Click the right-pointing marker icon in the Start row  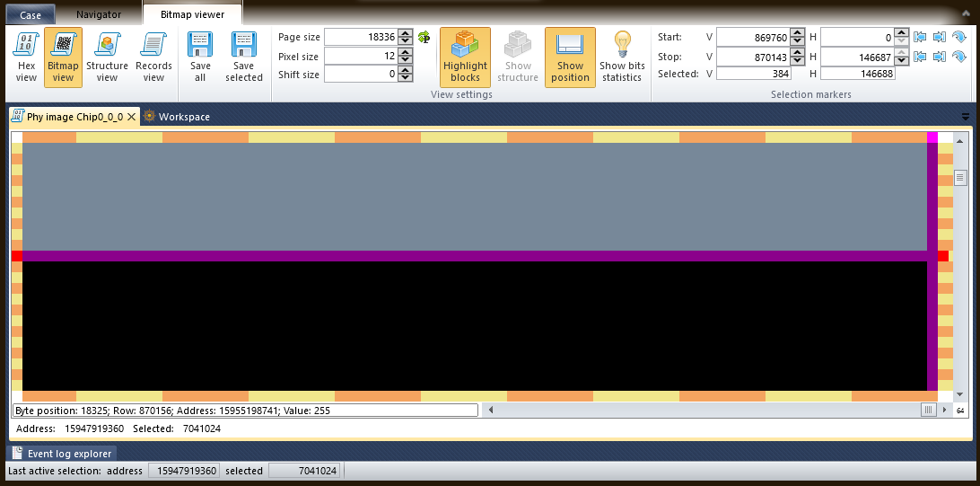[x=939, y=38]
